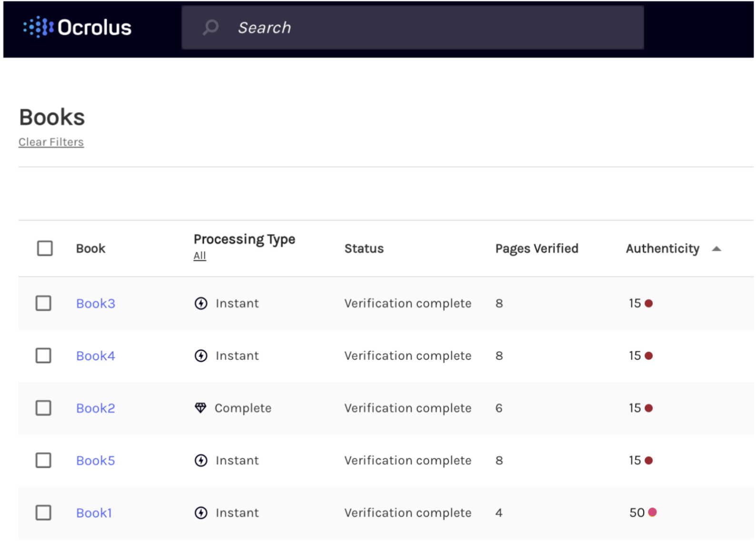
Task: Check the Book2 row checkbox
Action: click(43, 408)
